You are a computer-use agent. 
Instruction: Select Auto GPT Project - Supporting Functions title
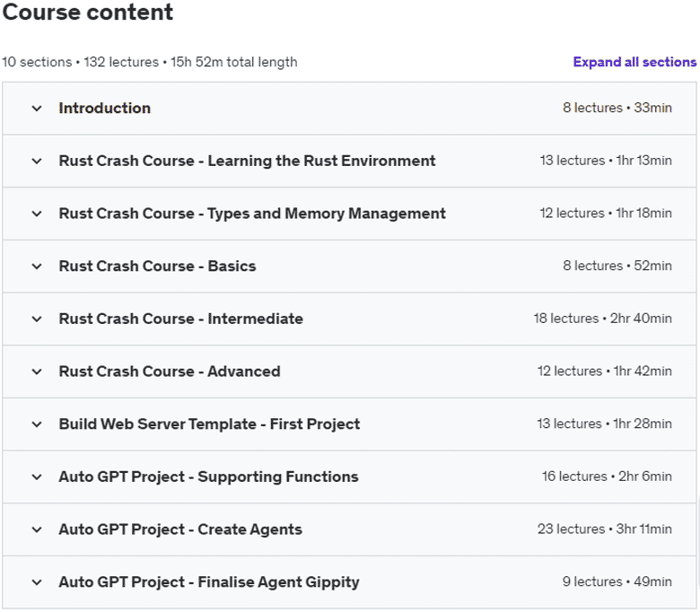(x=208, y=476)
